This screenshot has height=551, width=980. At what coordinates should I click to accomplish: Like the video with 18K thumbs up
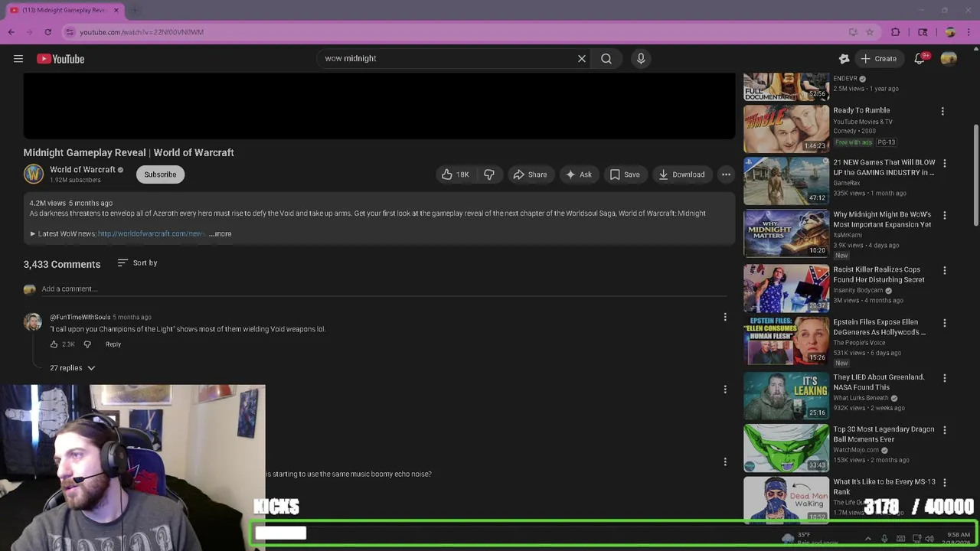(x=455, y=174)
